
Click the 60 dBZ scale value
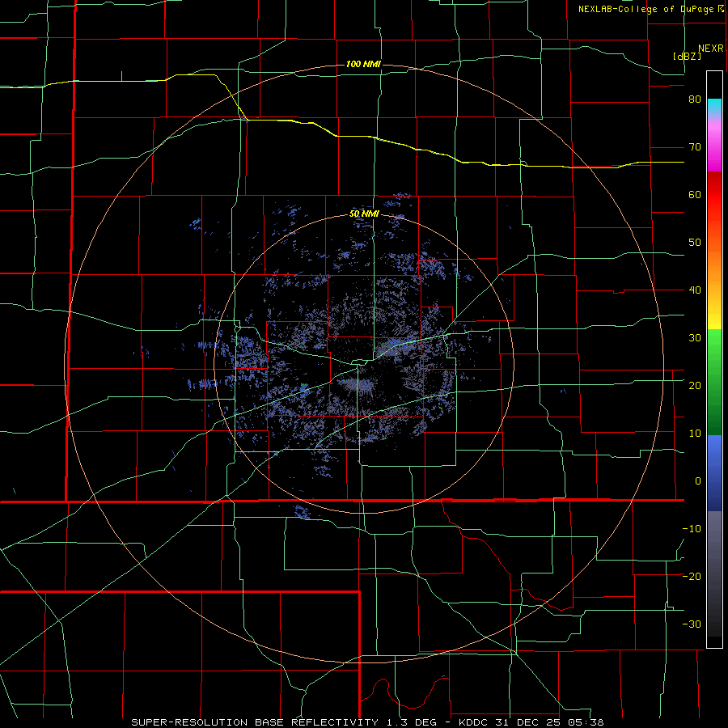click(x=695, y=194)
